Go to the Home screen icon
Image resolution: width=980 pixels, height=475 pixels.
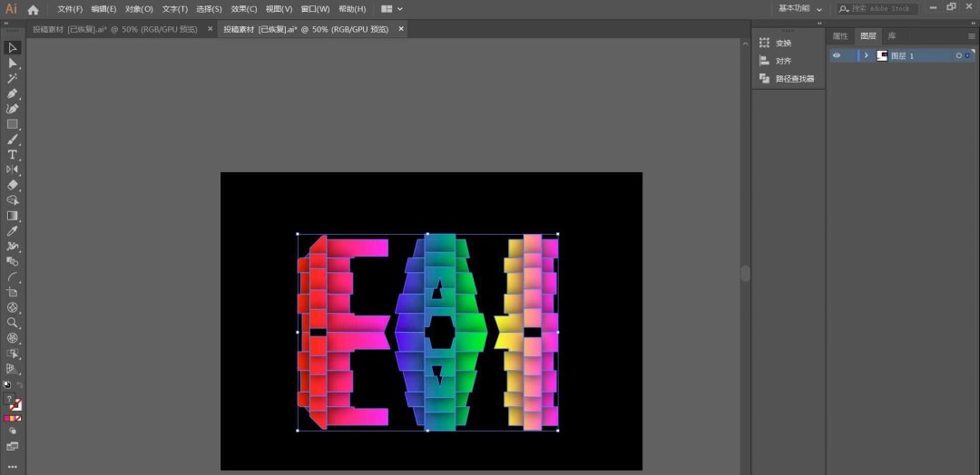point(34,9)
